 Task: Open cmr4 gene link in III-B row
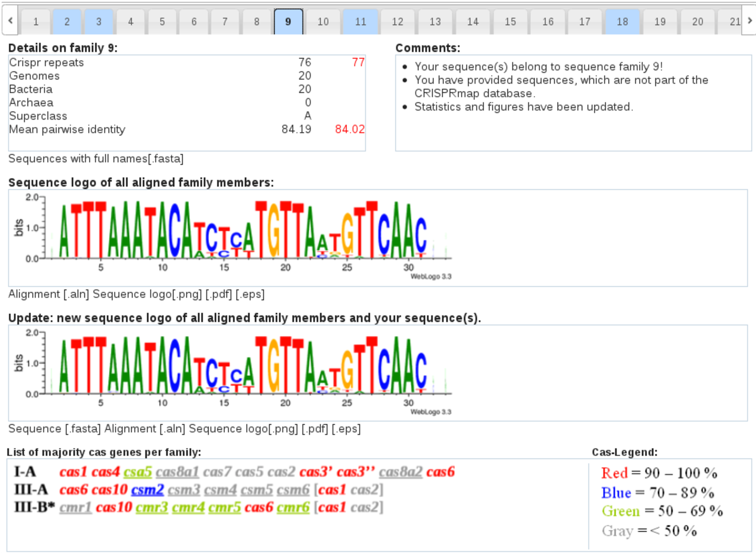click(188, 507)
